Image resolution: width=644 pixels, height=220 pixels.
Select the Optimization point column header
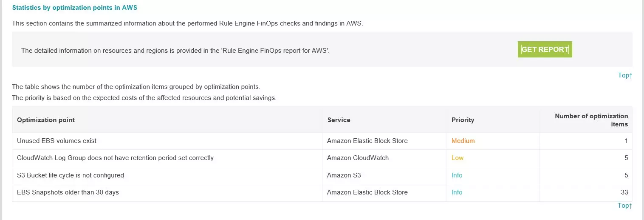[46, 120]
